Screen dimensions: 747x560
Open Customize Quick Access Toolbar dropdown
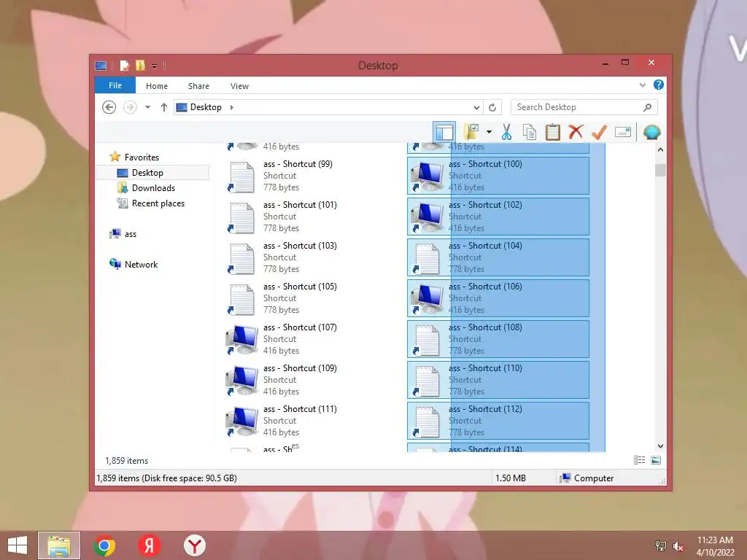pyautogui.click(x=155, y=66)
